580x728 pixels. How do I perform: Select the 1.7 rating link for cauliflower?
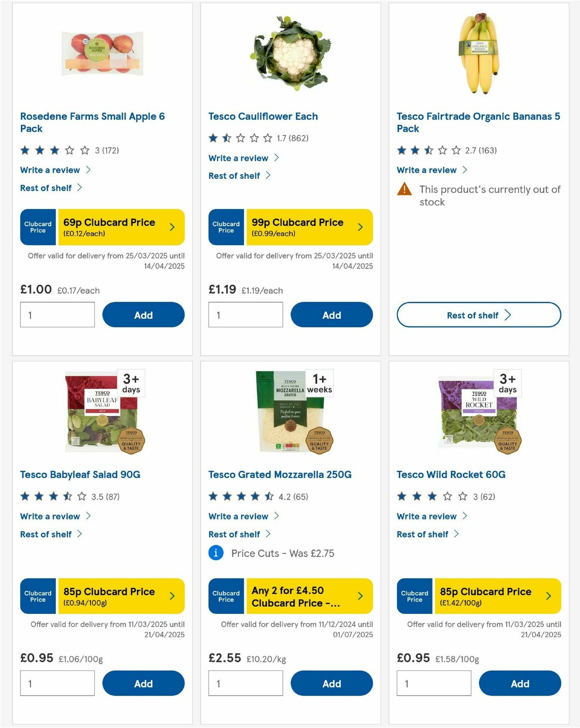coord(294,137)
